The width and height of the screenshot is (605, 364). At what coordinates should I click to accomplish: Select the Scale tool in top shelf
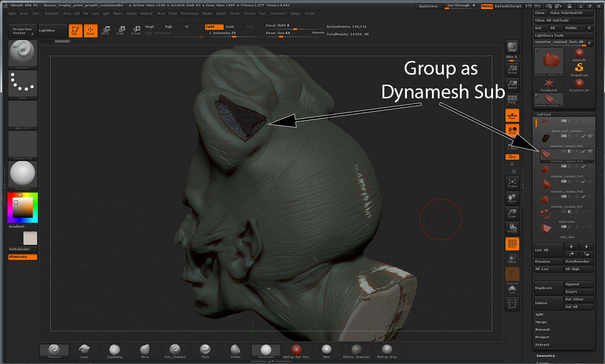click(121, 31)
